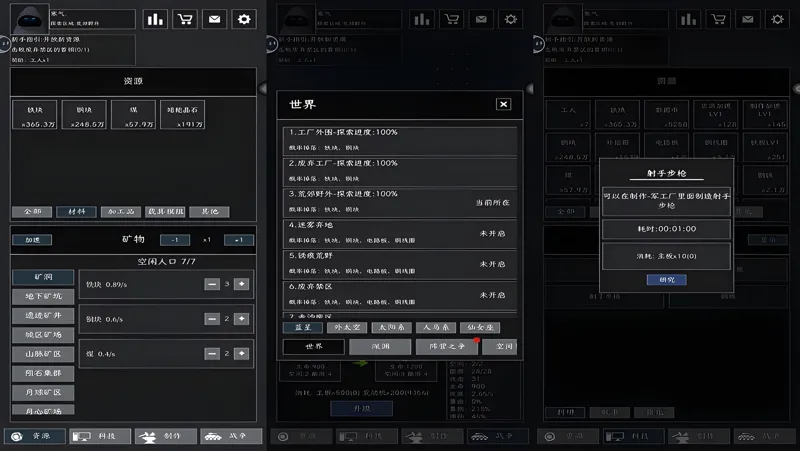
Task: Open the 制作 bottom tab
Action: tap(165, 437)
